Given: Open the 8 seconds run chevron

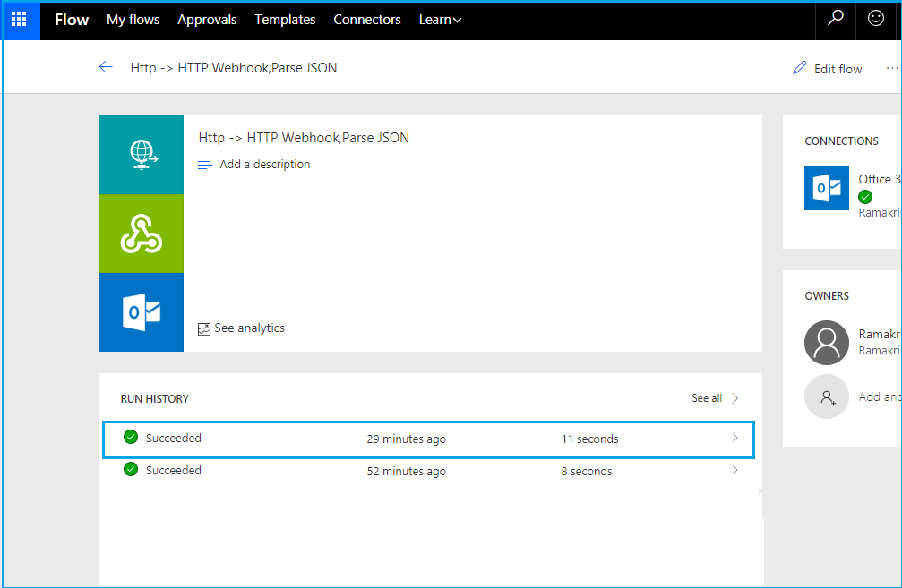Looking at the screenshot, I should (734, 470).
